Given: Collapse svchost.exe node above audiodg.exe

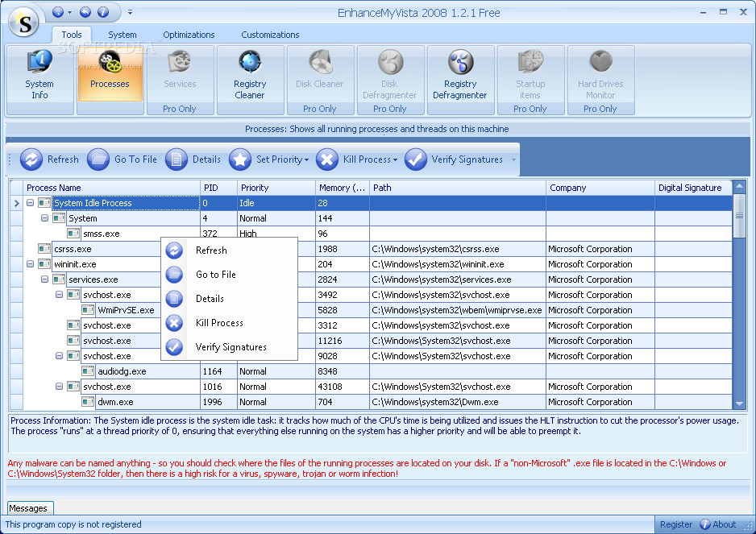Looking at the screenshot, I should pyautogui.click(x=59, y=356).
